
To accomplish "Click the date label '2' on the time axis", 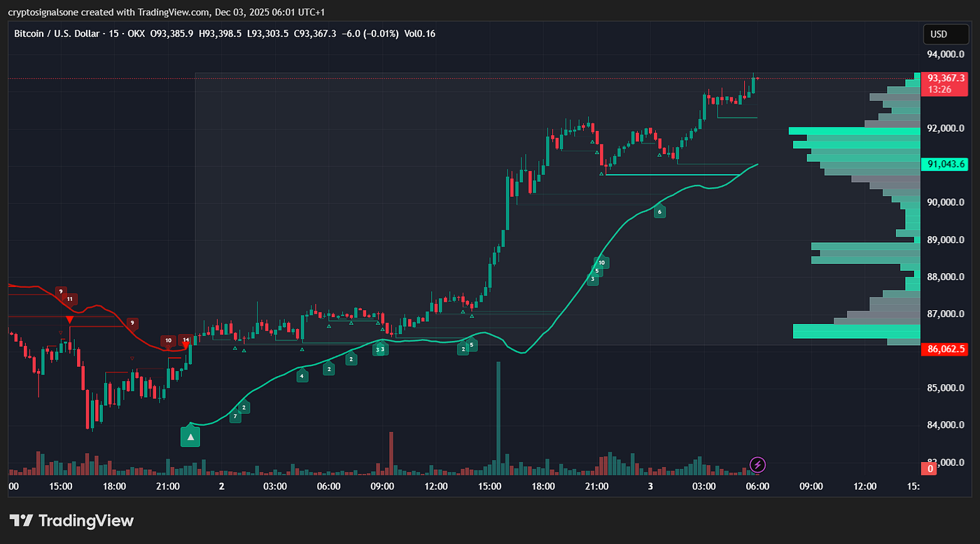I will click(x=222, y=487).
